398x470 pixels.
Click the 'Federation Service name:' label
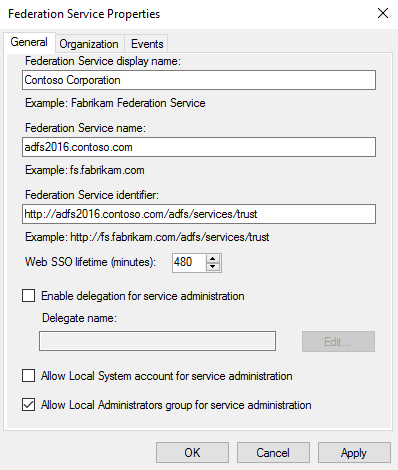(86, 128)
